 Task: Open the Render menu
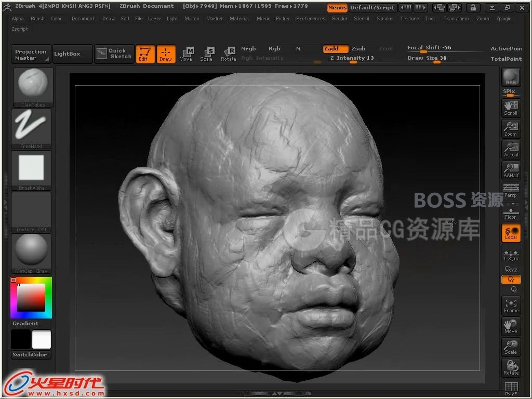(x=340, y=19)
